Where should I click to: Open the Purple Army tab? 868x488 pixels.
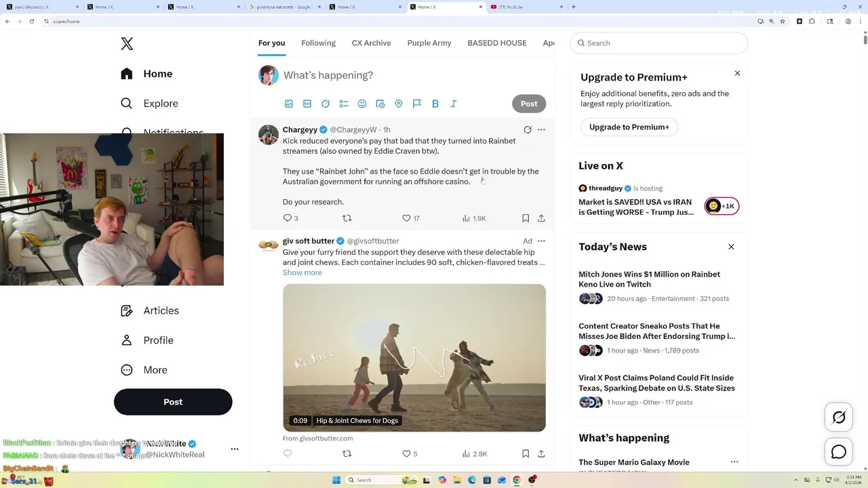pos(429,43)
